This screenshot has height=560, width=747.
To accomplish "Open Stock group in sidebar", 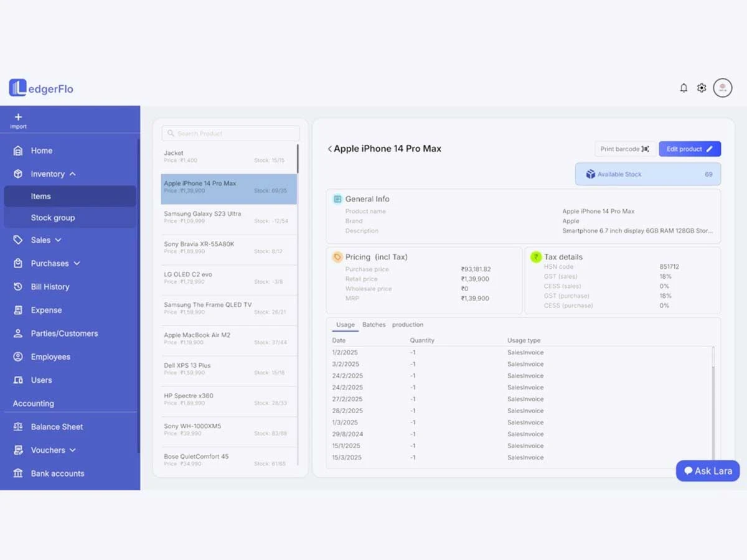I will 53,218.
